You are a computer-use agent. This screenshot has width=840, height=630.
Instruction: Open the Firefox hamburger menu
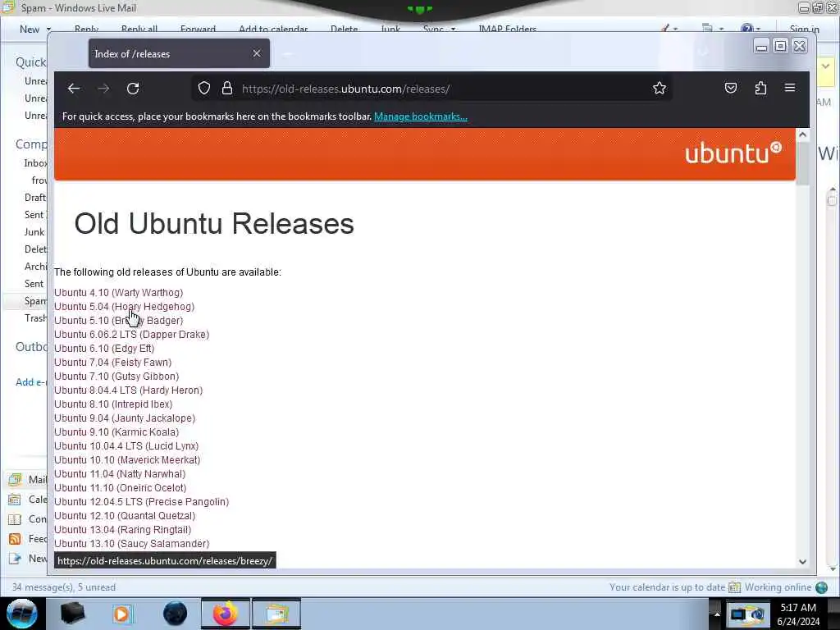click(x=790, y=87)
